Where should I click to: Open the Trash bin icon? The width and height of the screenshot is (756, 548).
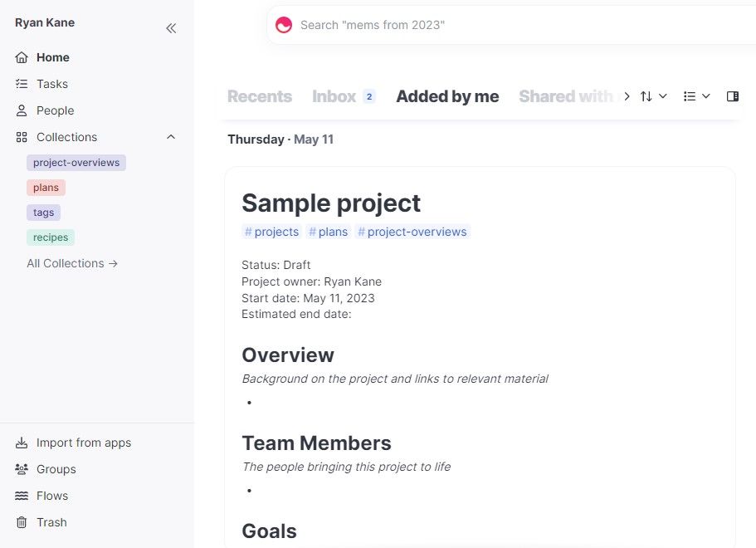tap(22, 522)
